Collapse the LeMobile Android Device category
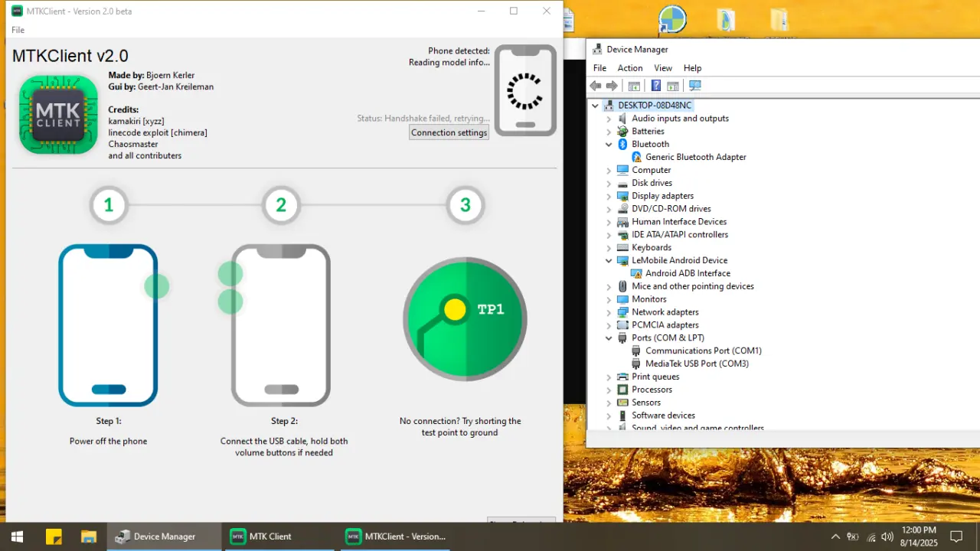This screenshot has width=980, height=551. (x=609, y=261)
